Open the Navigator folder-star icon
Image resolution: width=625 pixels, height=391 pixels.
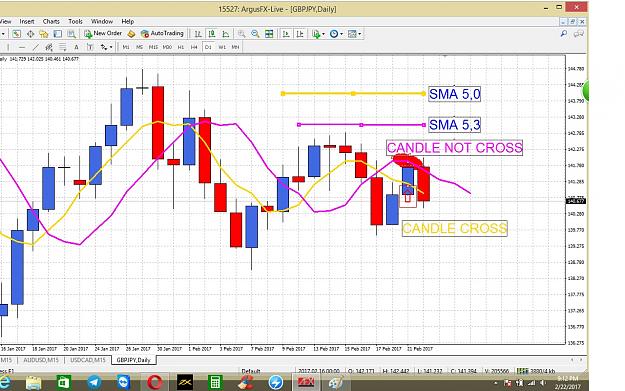click(x=43, y=34)
